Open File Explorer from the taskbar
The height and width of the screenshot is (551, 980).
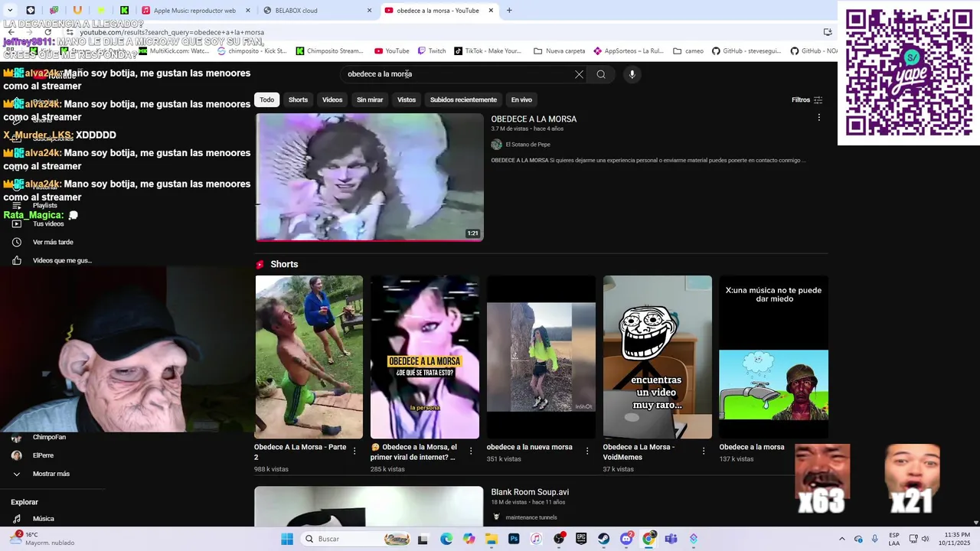(492, 539)
